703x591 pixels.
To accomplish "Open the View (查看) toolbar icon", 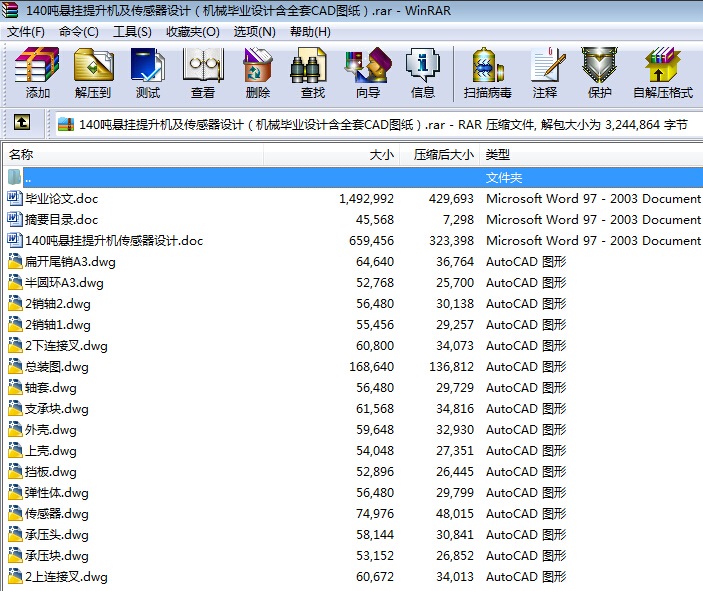I will point(203,65).
